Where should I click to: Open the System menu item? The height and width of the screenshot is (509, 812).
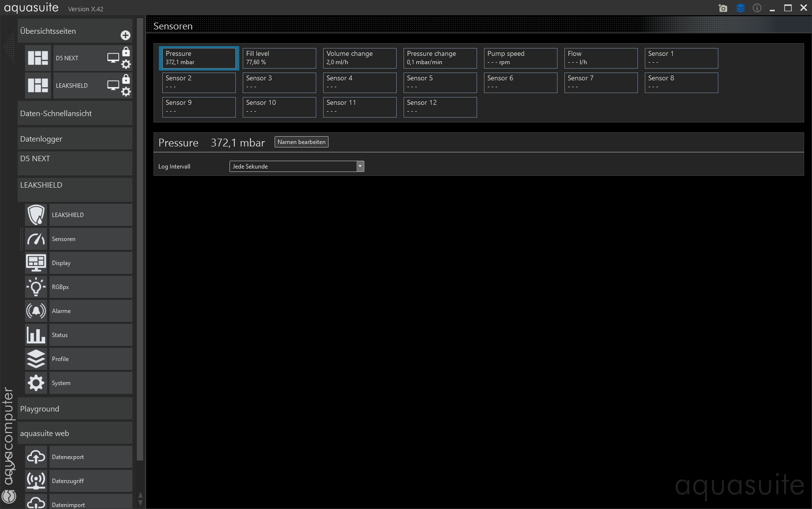[x=91, y=383]
